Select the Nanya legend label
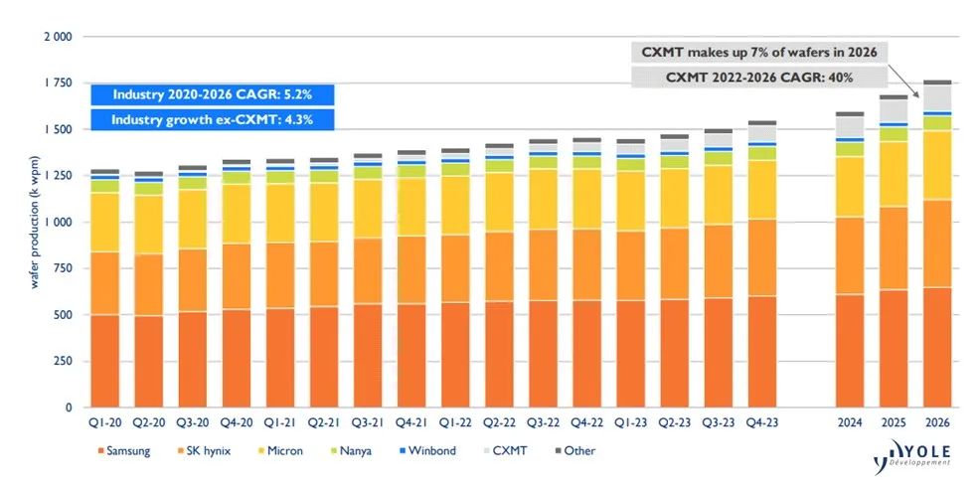This screenshot has height=492, width=980. (x=356, y=450)
